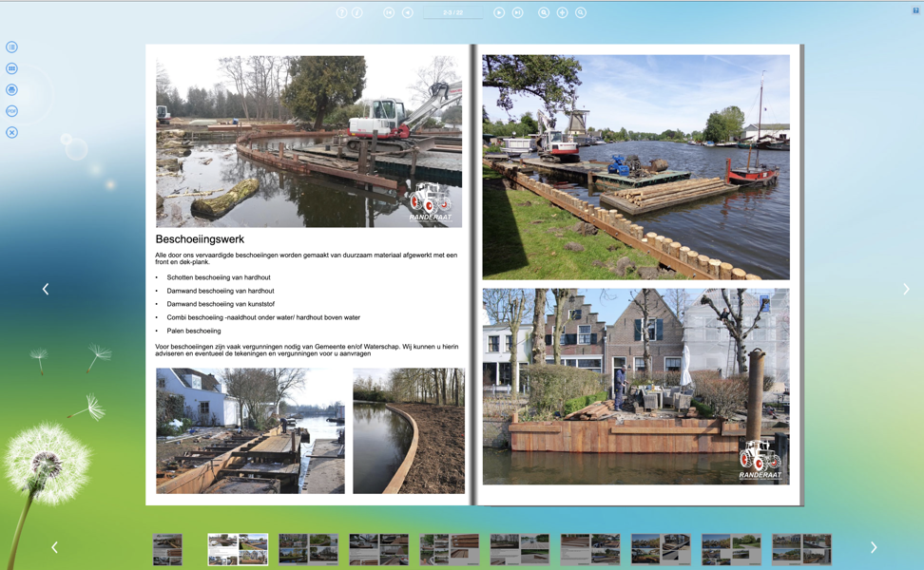Open the table of contents list

pyautogui.click(x=10, y=46)
